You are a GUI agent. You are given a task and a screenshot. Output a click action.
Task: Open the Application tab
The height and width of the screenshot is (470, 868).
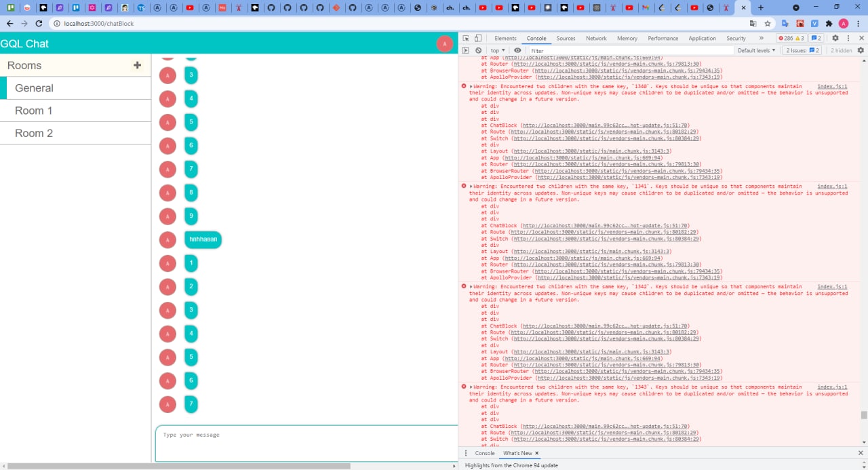(x=702, y=39)
